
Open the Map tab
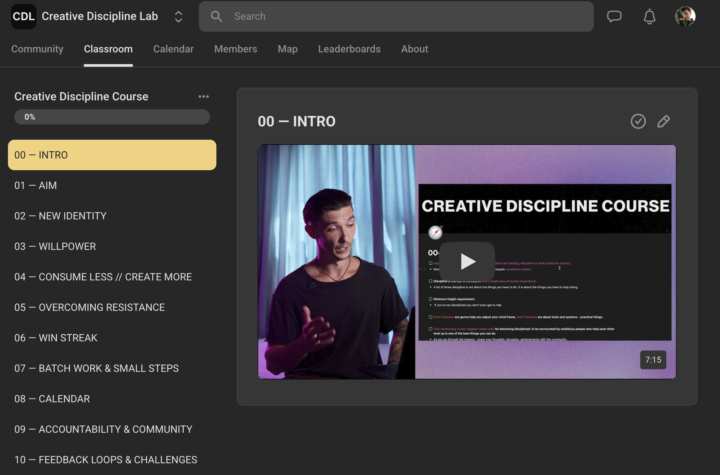[287, 49]
